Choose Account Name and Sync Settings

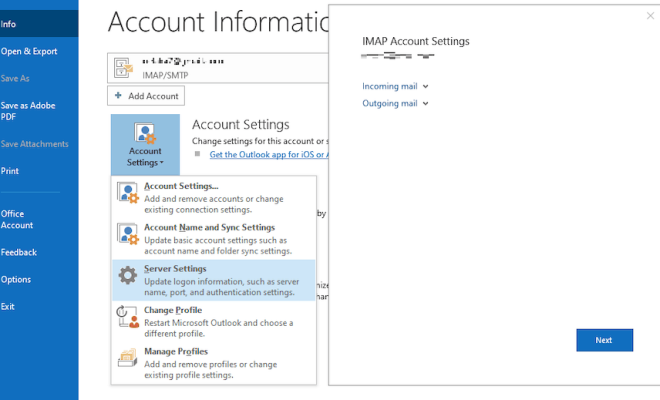click(214, 239)
